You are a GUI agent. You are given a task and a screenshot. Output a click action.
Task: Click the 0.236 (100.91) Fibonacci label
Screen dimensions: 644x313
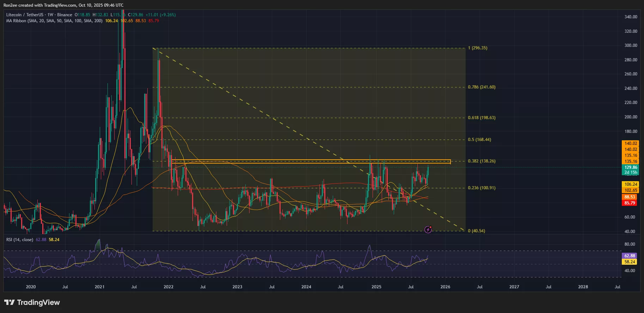(x=482, y=188)
